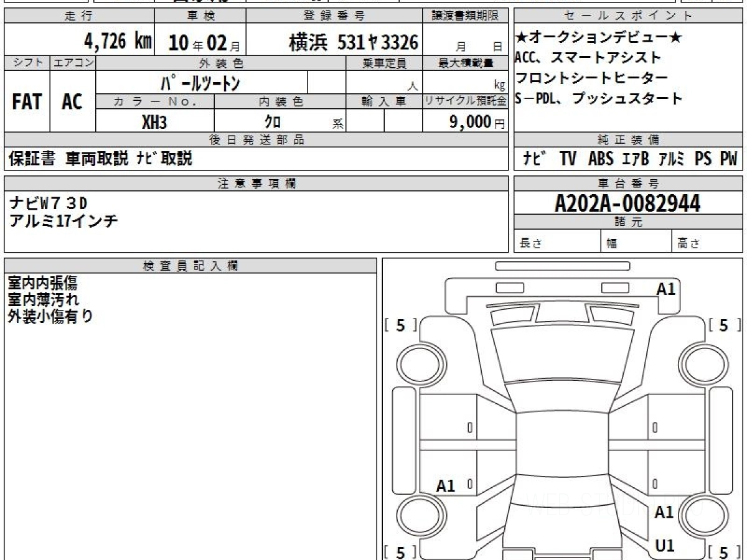The width and height of the screenshot is (747, 560).
Task: Click the 登録番号 column header
Action: (x=334, y=16)
